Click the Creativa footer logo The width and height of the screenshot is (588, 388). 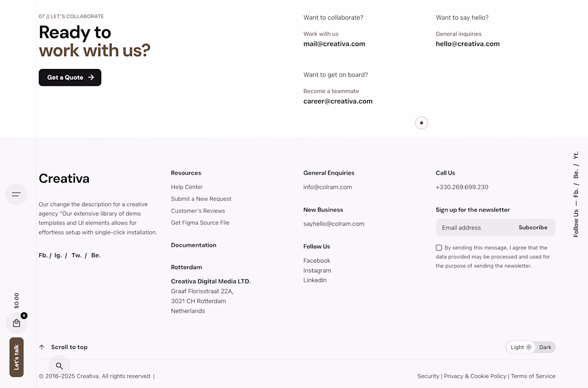(64, 179)
